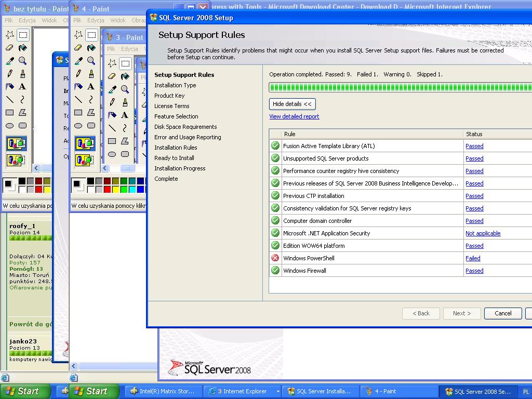The width and height of the screenshot is (532, 399).
Task: Pick the Line tool in 4 - Paint window
Action: coord(78,99)
